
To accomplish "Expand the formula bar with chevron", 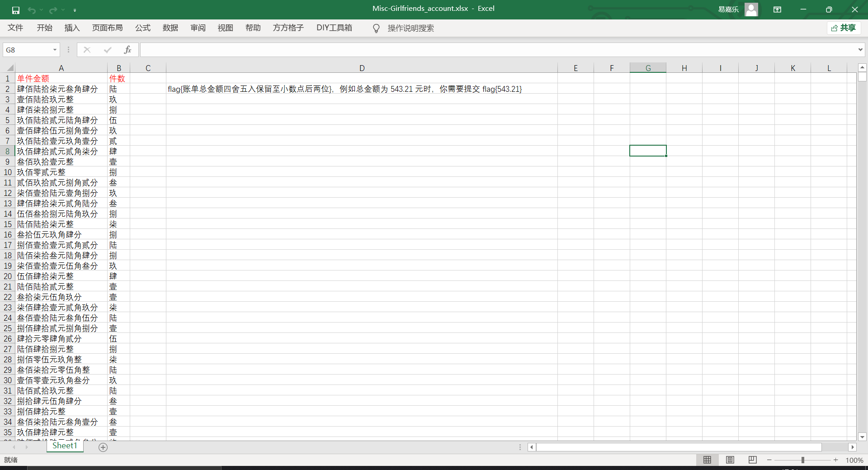I will [860, 50].
